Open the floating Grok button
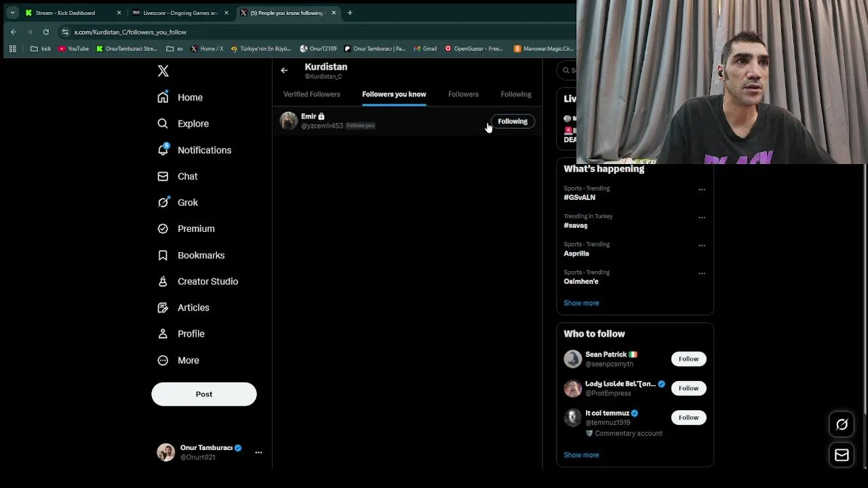The image size is (868, 488). tap(842, 424)
